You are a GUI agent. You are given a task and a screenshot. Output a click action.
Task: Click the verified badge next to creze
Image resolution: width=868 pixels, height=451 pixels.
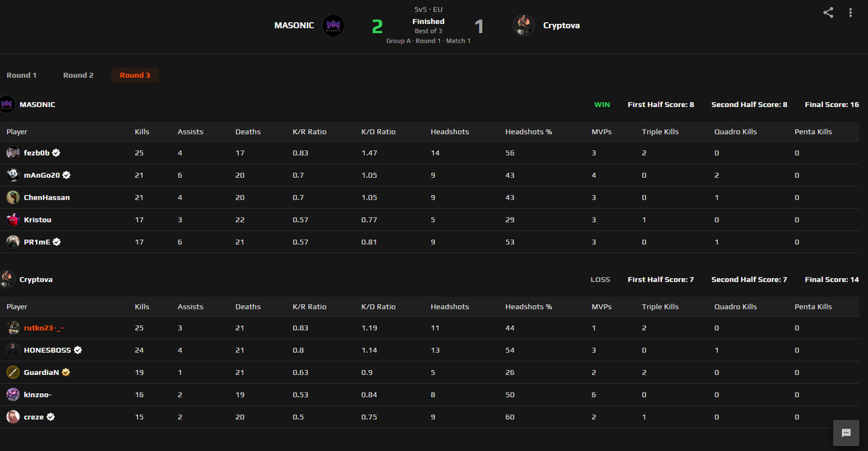tap(51, 417)
